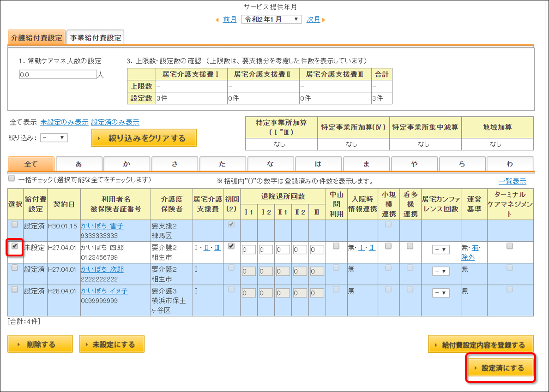Select the た kana tab

coord(223,164)
